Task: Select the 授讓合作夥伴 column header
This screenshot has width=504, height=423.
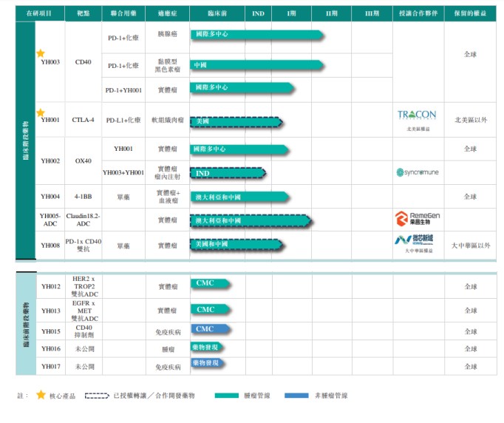Action: (417, 13)
